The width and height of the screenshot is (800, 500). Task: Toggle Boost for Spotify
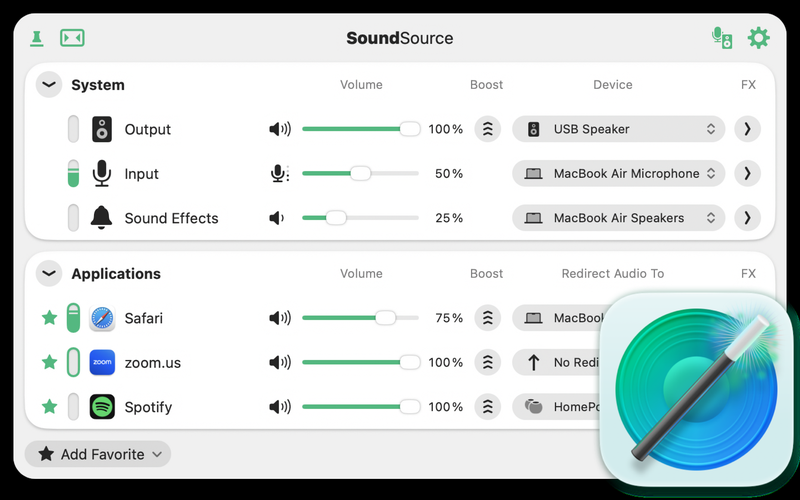coord(488,407)
